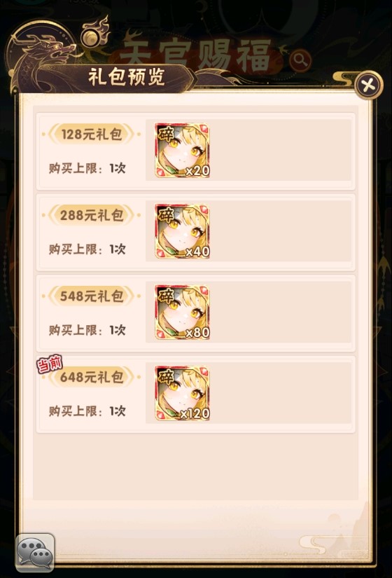Tap the magnifier icon beside 天官赐福
The width and height of the screenshot is (392, 578).
click(300, 60)
